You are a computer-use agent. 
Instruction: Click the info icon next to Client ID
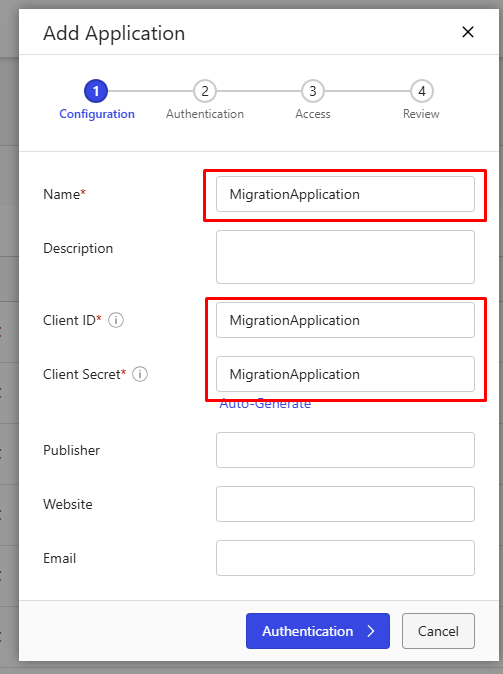click(116, 320)
